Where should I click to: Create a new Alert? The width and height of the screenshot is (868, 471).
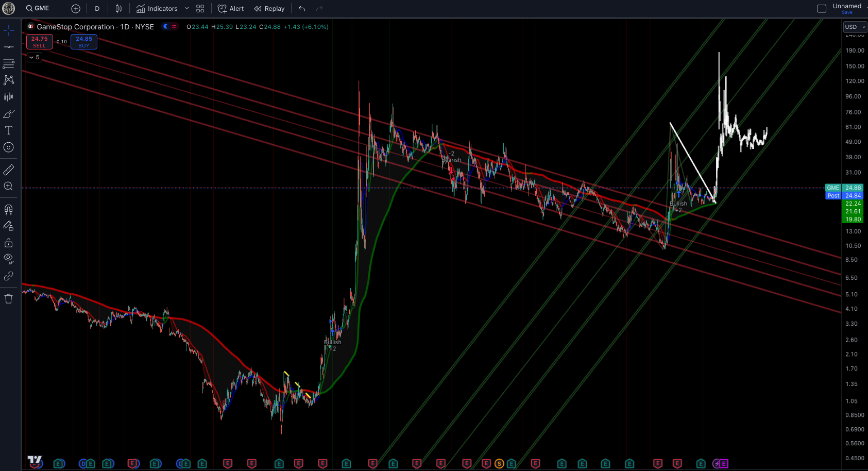click(x=230, y=8)
